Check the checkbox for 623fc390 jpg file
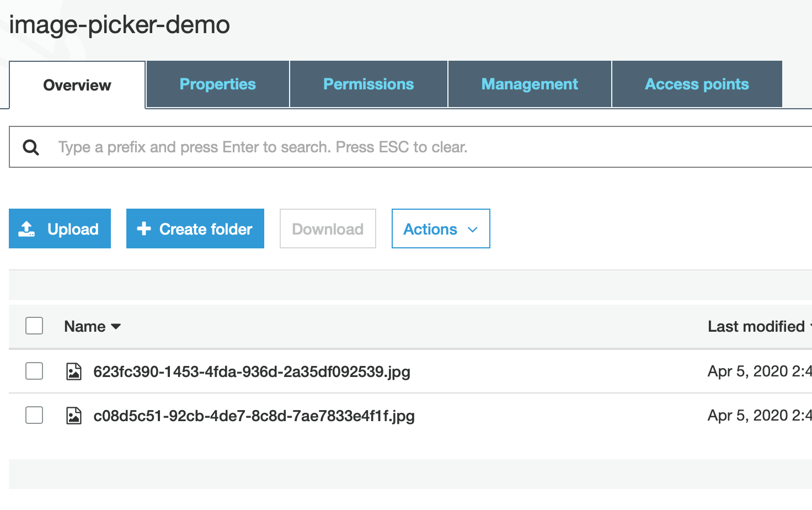 (x=34, y=371)
